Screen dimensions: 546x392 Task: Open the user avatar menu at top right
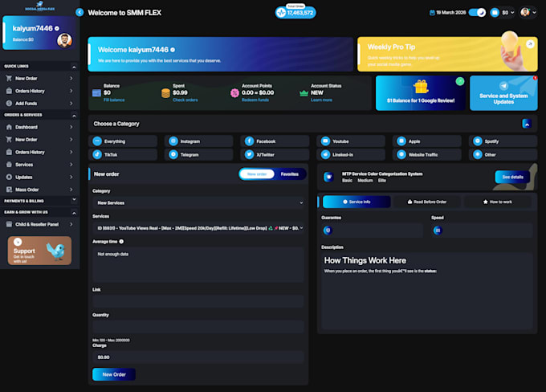(x=528, y=13)
